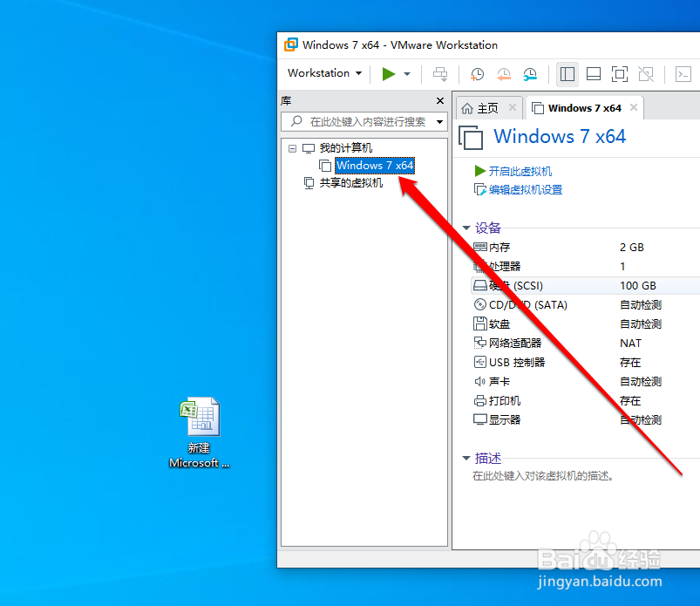Viewport: 700px width, 606px height.
Task: Close the Windows 7 x64 tab
Action: click(x=634, y=107)
